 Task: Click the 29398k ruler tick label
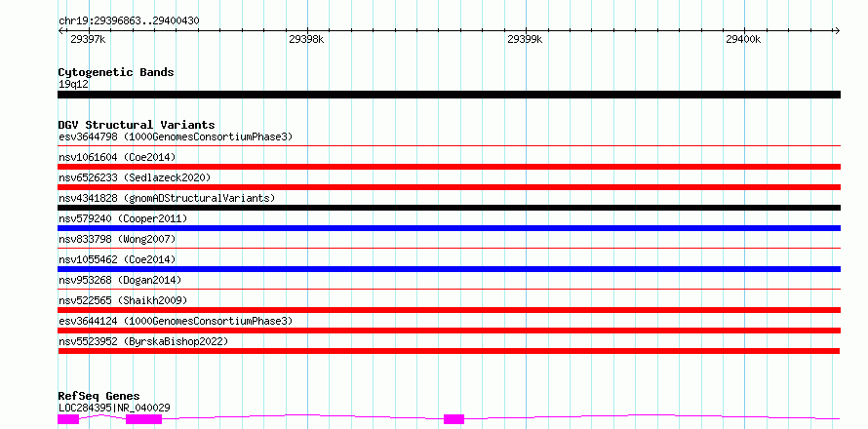[x=306, y=39]
